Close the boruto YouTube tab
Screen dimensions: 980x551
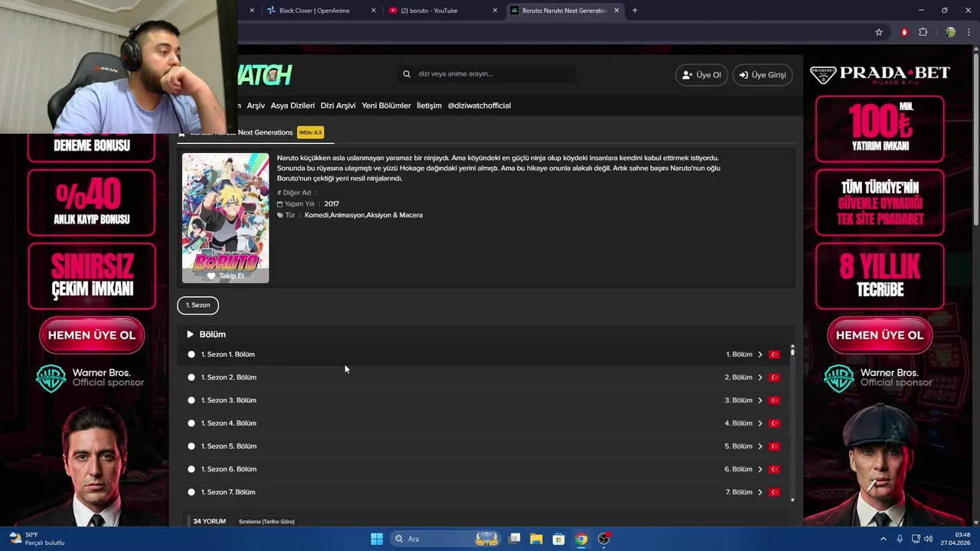[x=495, y=11]
